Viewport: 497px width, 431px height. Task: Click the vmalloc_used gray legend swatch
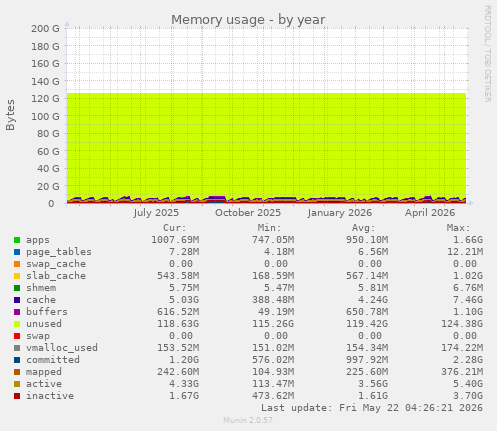pyautogui.click(x=17, y=348)
